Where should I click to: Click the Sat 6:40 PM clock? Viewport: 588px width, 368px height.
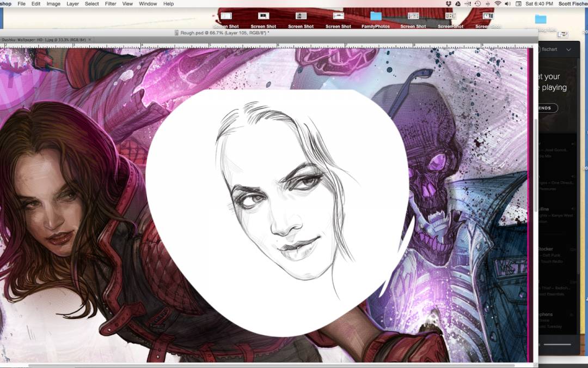point(539,4)
